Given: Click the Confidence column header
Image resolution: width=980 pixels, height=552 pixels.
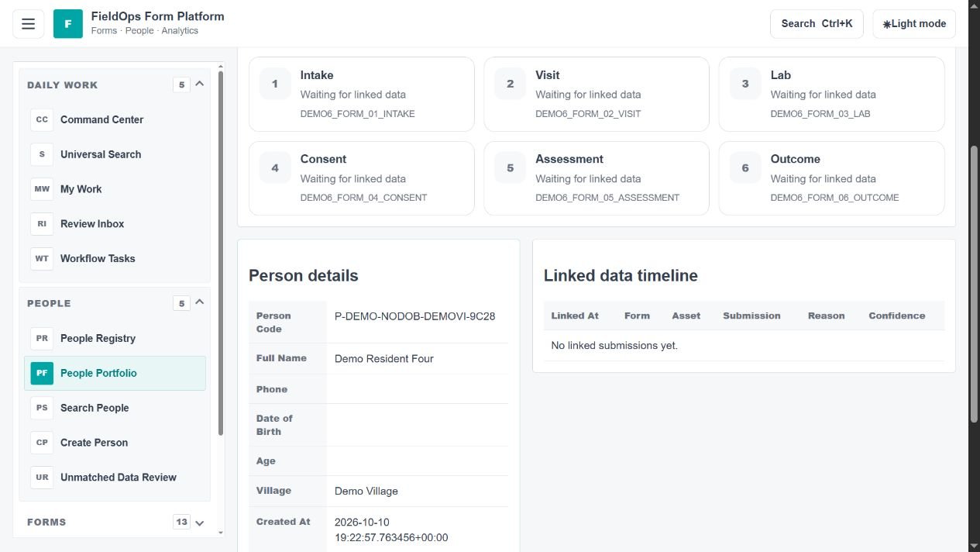Looking at the screenshot, I should pyautogui.click(x=896, y=316).
